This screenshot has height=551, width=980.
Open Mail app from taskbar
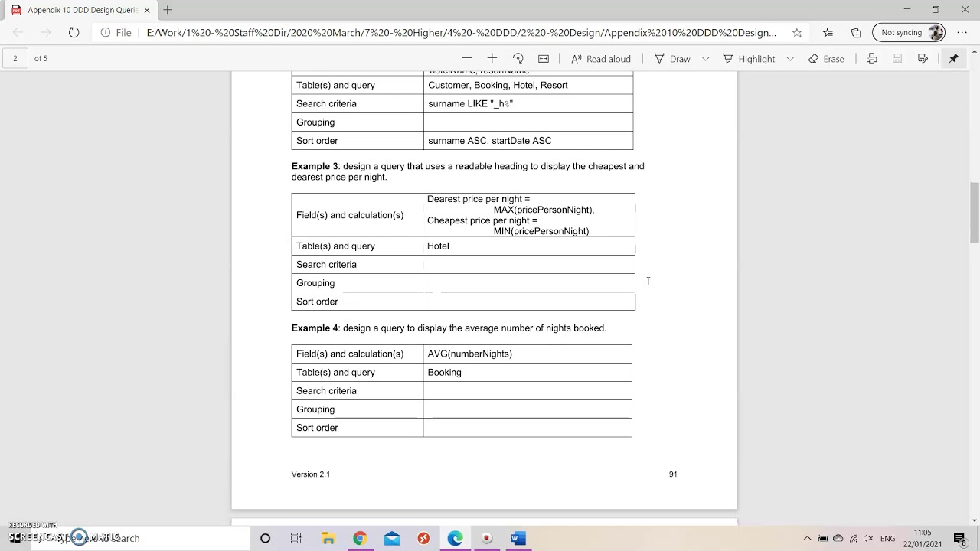pyautogui.click(x=391, y=539)
